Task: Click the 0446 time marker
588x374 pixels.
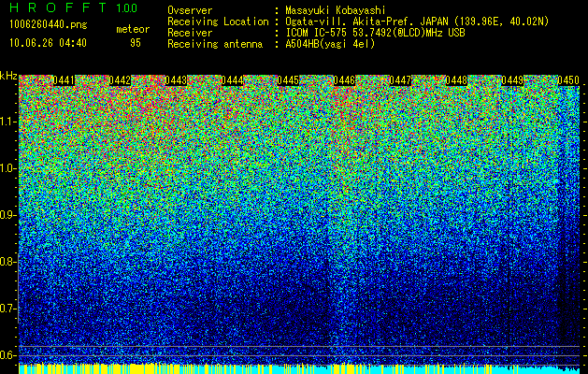Action: [344, 80]
